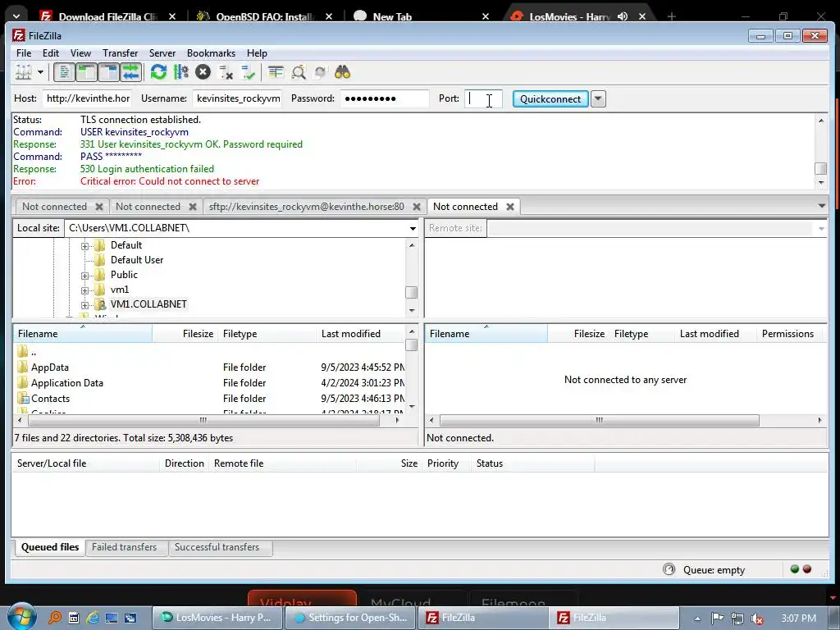Open the Site Manager
The image size is (840, 630).
coord(24,72)
